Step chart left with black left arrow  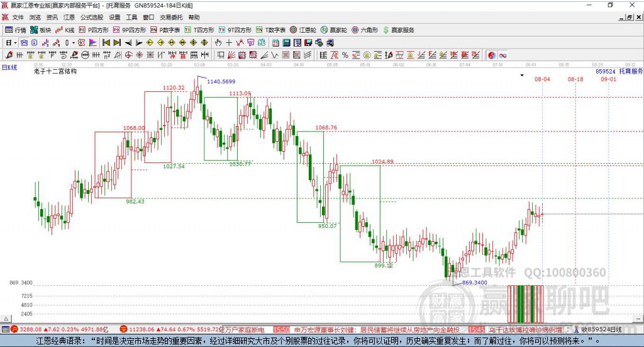(x=128, y=42)
